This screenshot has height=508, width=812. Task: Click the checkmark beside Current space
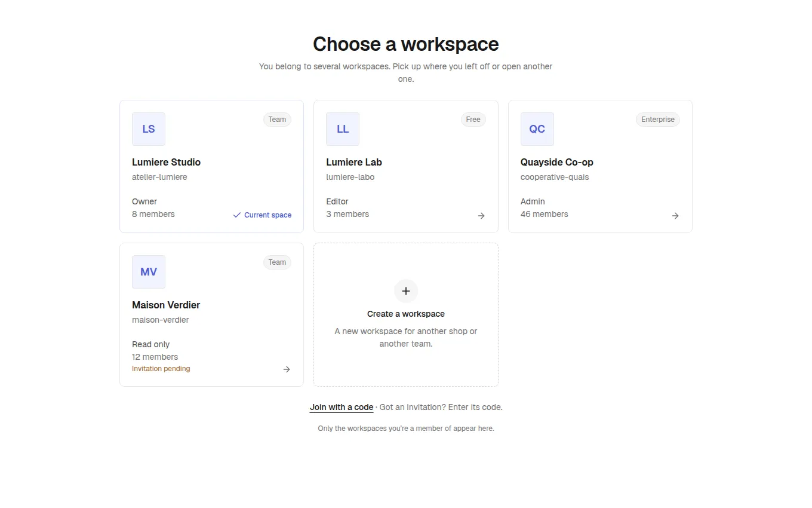[237, 215]
